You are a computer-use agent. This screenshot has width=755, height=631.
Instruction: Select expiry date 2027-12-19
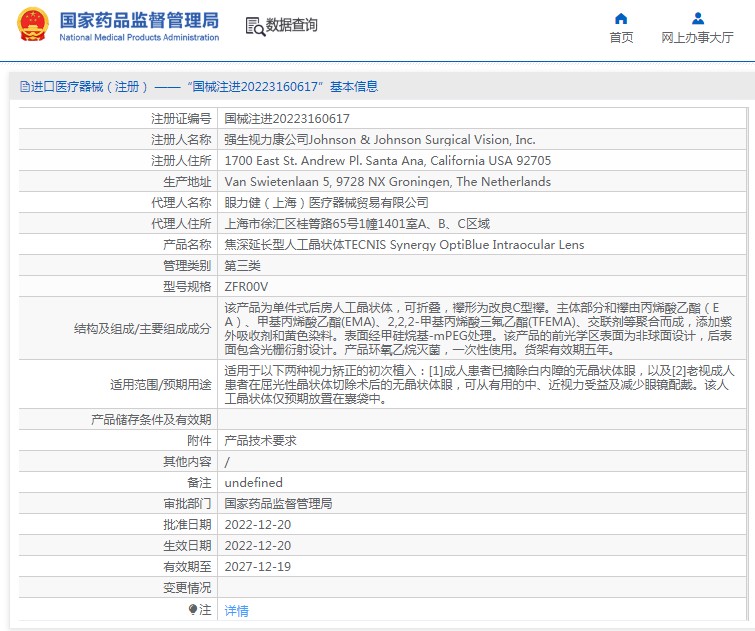(258, 566)
